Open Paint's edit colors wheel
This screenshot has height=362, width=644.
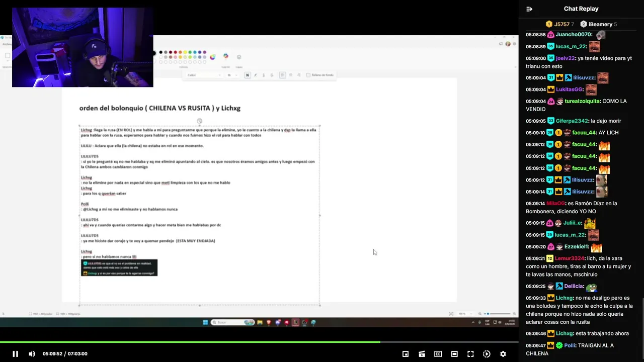213,57
